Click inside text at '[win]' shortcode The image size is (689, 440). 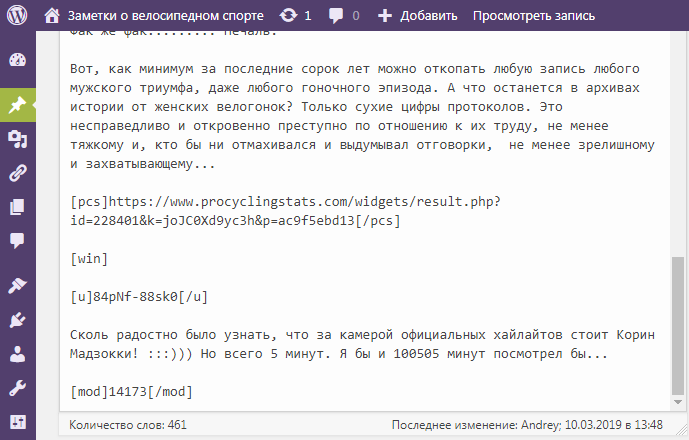point(89,259)
